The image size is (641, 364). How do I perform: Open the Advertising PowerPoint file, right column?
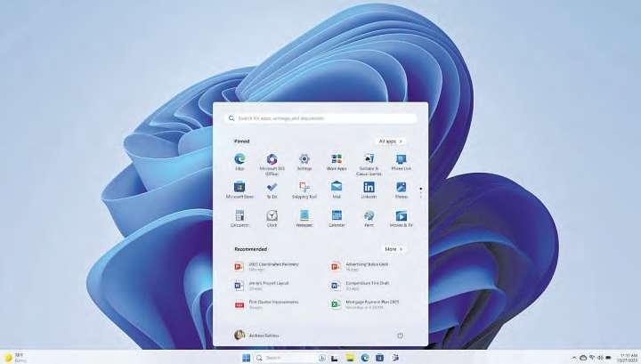point(360,266)
